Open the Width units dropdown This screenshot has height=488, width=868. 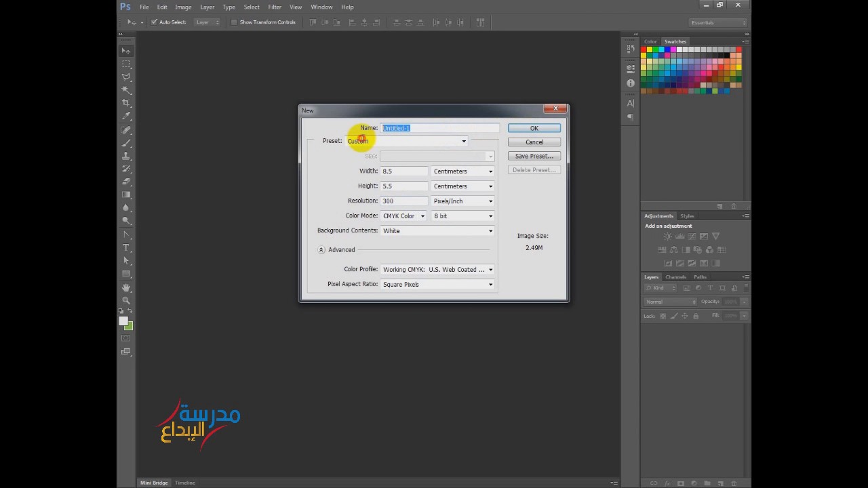point(463,171)
